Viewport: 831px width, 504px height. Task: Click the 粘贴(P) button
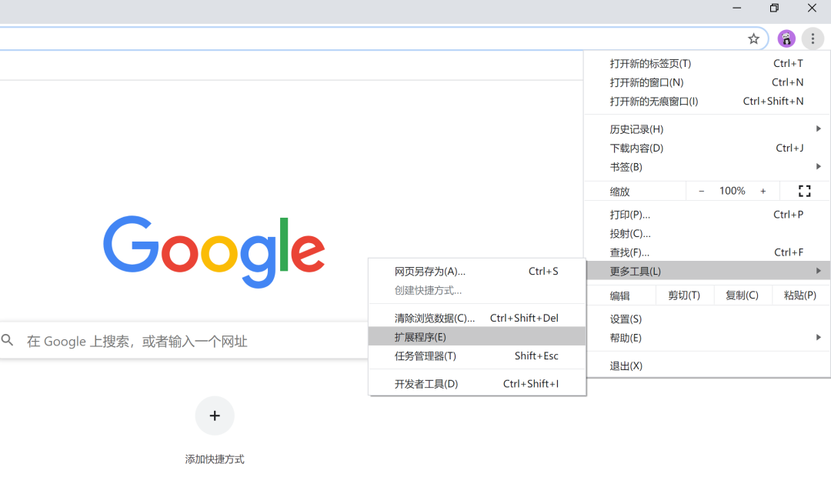pyautogui.click(x=799, y=295)
